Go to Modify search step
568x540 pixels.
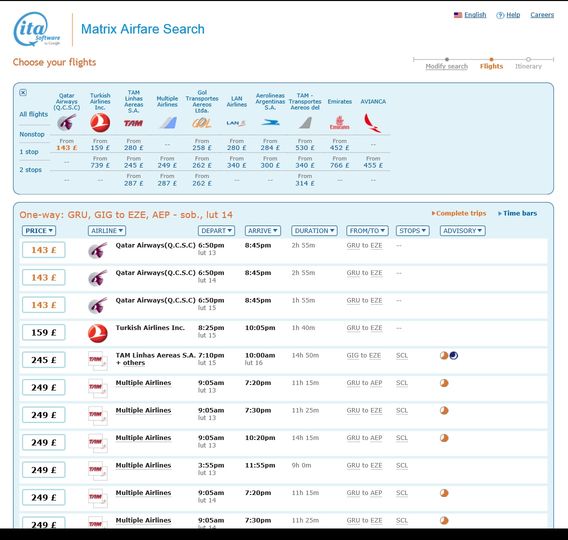point(447,66)
